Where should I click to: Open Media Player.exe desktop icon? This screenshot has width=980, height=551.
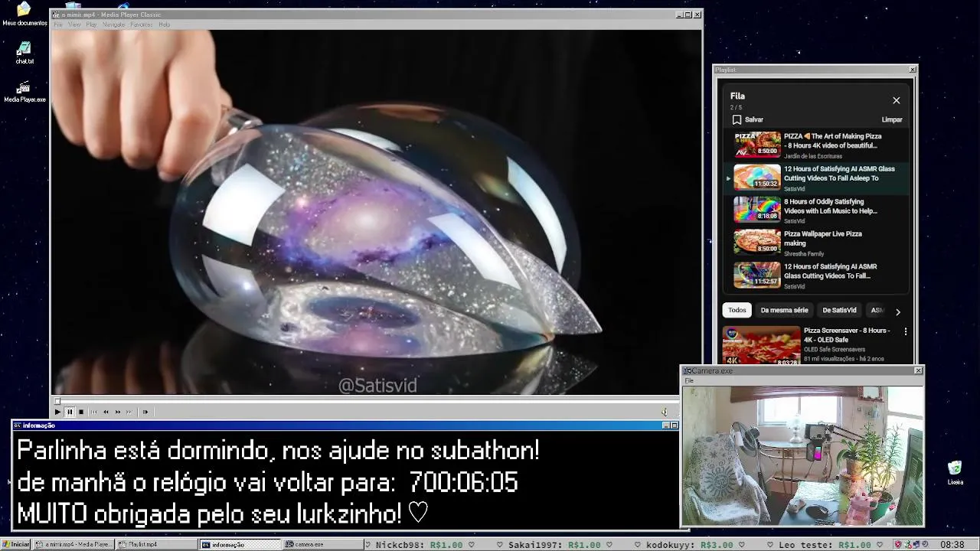click(x=24, y=92)
